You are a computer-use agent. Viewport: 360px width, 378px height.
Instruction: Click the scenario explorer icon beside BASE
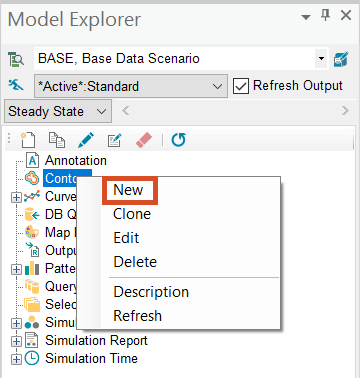pos(16,59)
